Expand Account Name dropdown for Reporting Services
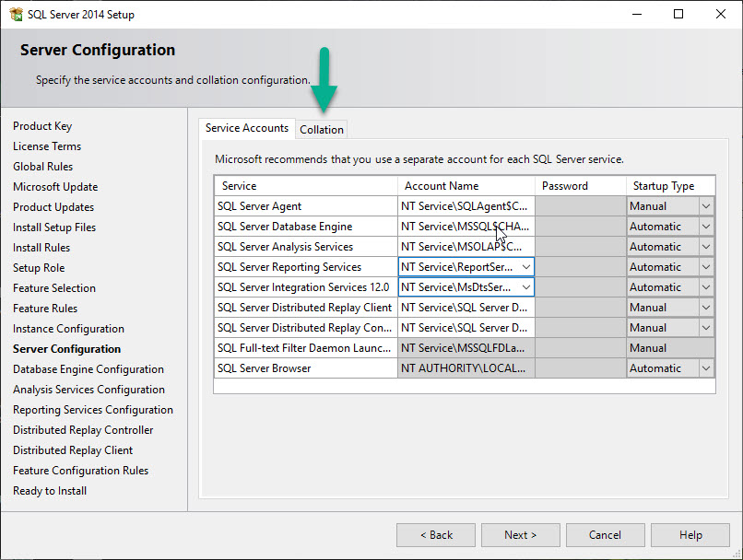Viewport: 743px width, 560px height. (x=526, y=267)
